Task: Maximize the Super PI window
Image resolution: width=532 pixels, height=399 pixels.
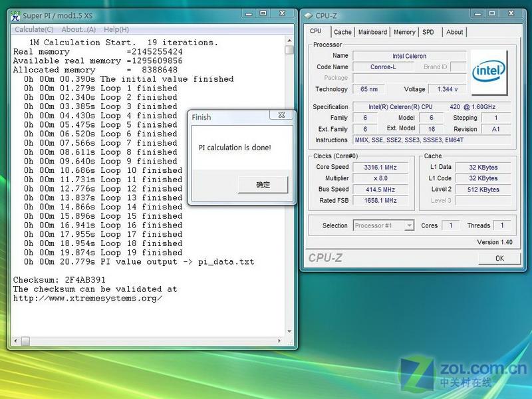Action: [x=263, y=13]
